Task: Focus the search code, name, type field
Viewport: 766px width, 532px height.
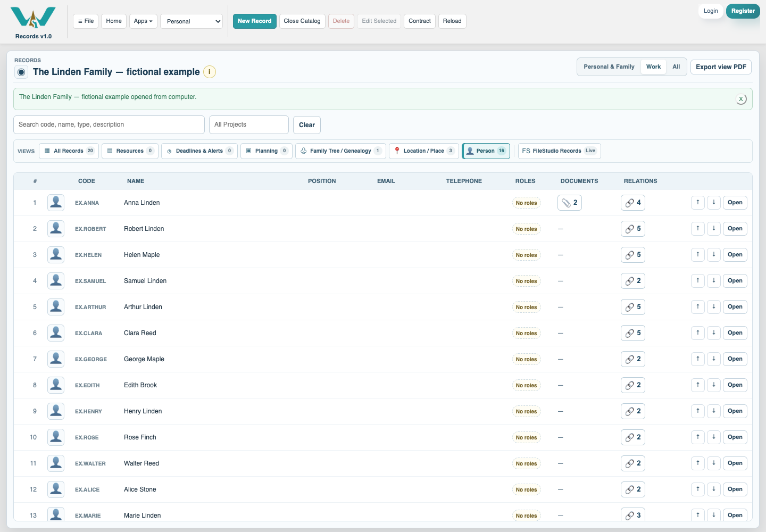Action: click(109, 124)
